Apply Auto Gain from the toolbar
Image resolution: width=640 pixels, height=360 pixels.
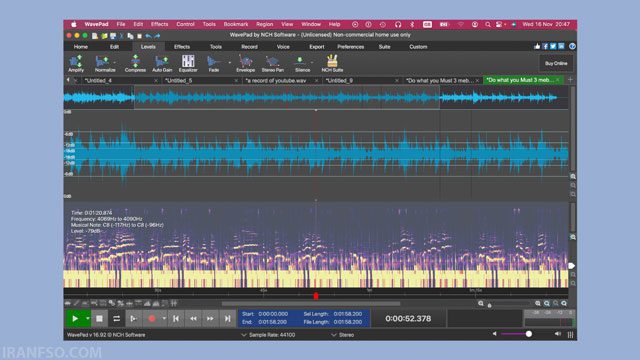(162, 63)
